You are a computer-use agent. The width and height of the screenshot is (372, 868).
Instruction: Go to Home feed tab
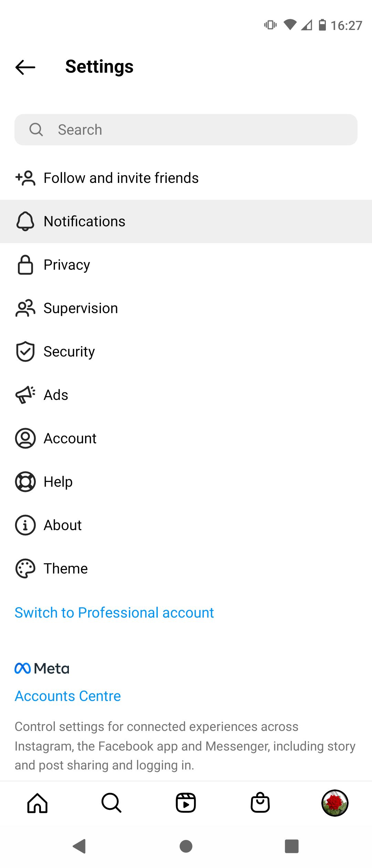[x=37, y=803]
